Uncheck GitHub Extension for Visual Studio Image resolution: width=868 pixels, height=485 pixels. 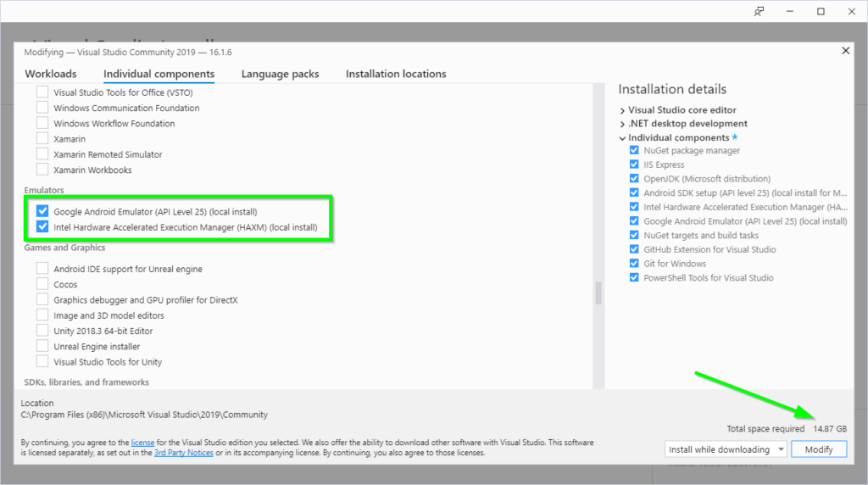[634, 249]
